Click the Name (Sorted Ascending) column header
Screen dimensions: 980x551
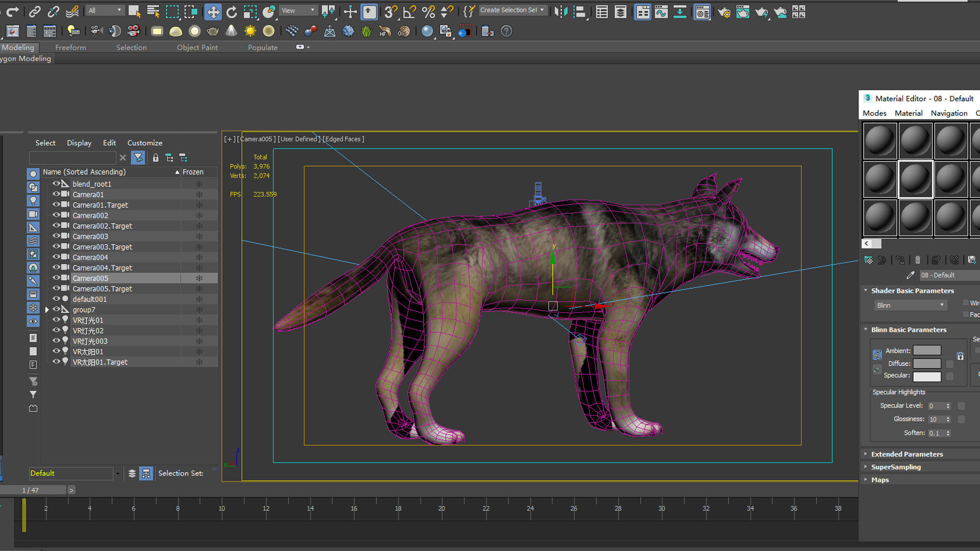(111, 172)
